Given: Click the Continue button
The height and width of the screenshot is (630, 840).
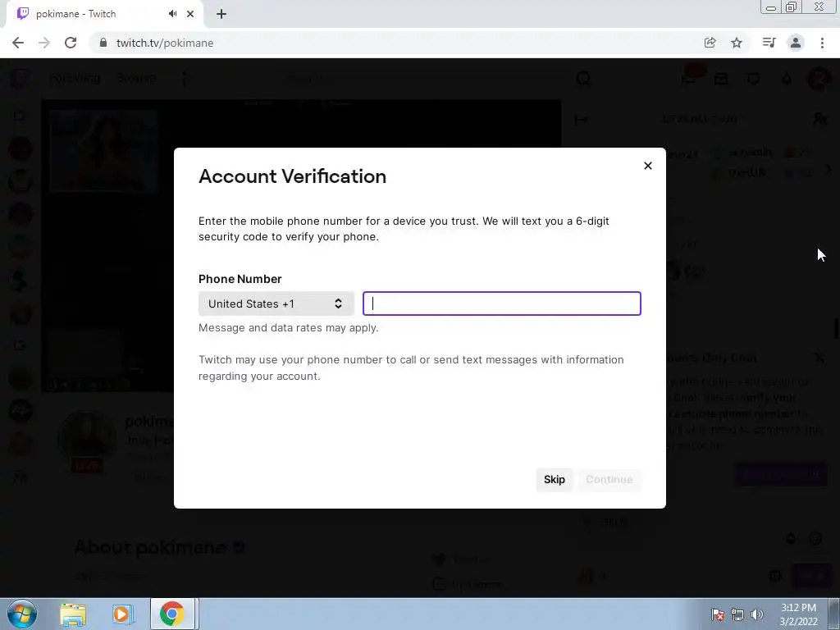Looking at the screenshot, I should (609, 479).
